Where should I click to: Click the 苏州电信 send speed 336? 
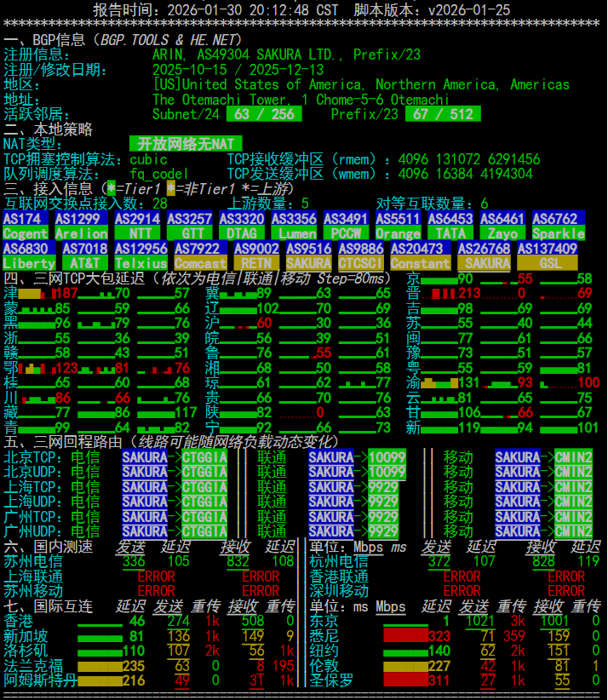pos(134,561)
